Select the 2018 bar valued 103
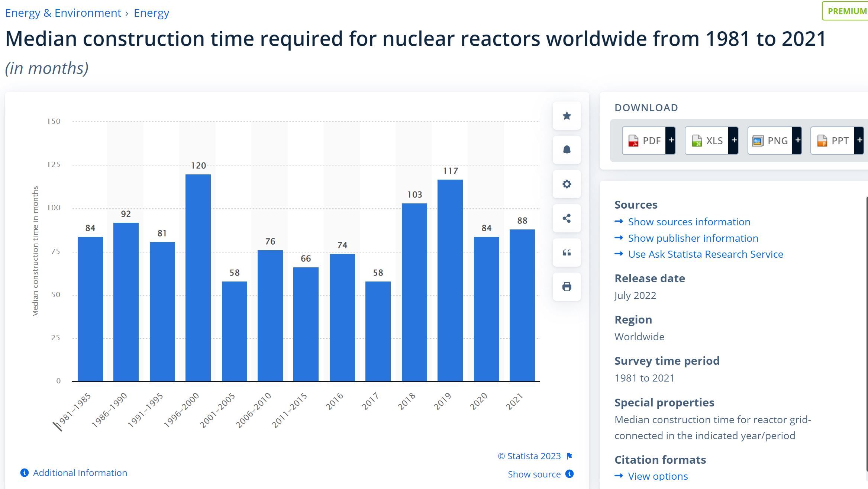The image size is (868, 489). click(x=414, y=292)
